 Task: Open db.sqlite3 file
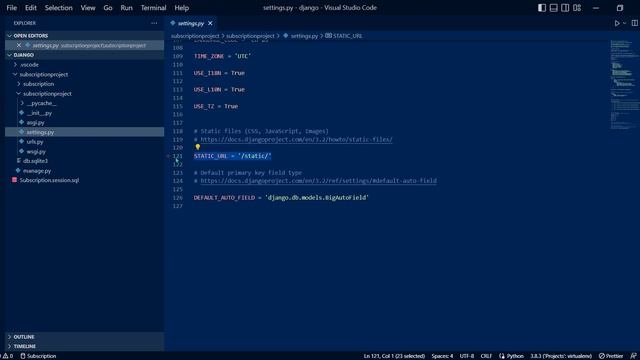tap(35, 161)
